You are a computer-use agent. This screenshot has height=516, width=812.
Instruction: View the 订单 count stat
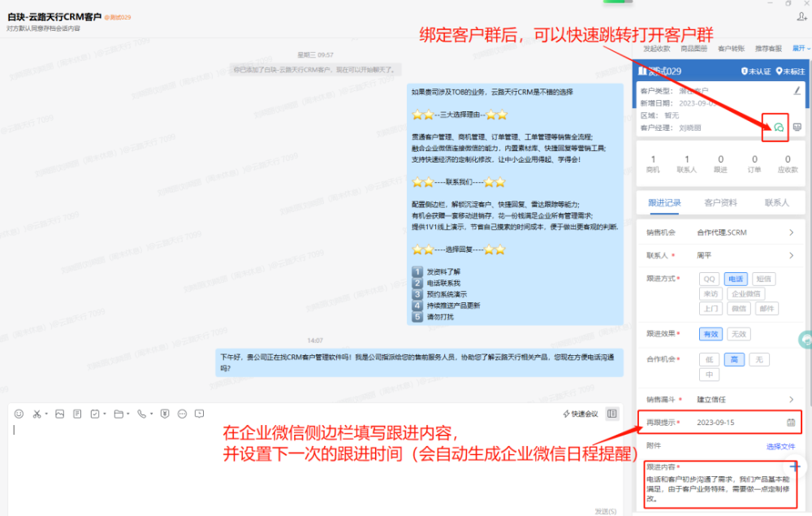pyautogui.click(x=754, y=163)
